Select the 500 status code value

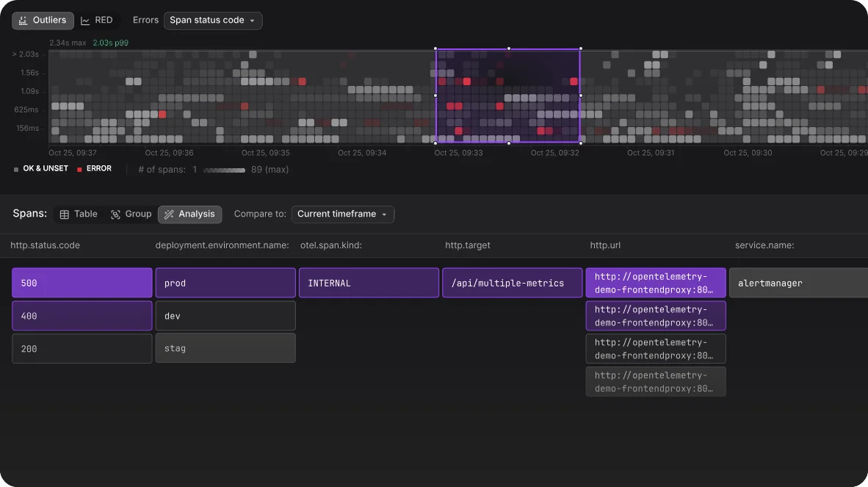[82, 283]
